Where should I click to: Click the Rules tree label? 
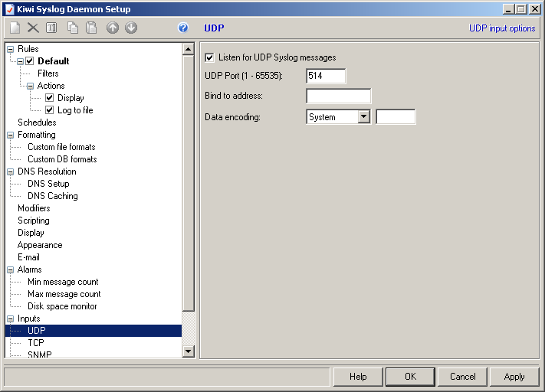click(28, 49)
